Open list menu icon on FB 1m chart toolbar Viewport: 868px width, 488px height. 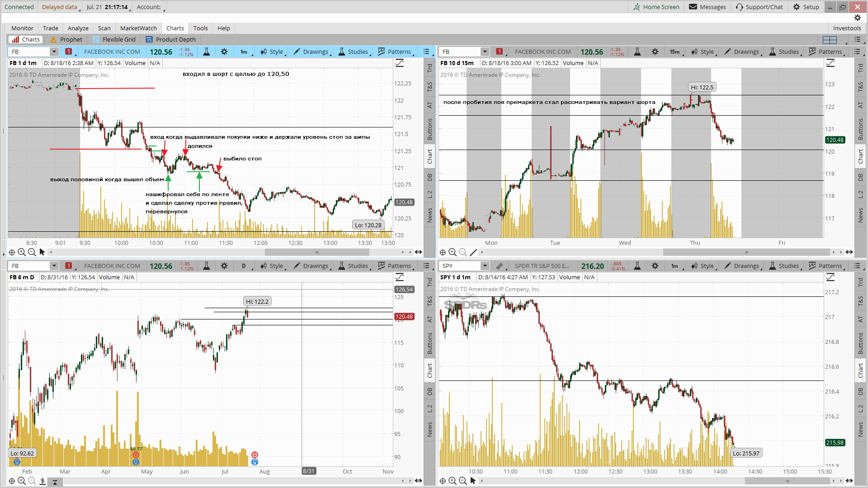[x=426, y=52]
